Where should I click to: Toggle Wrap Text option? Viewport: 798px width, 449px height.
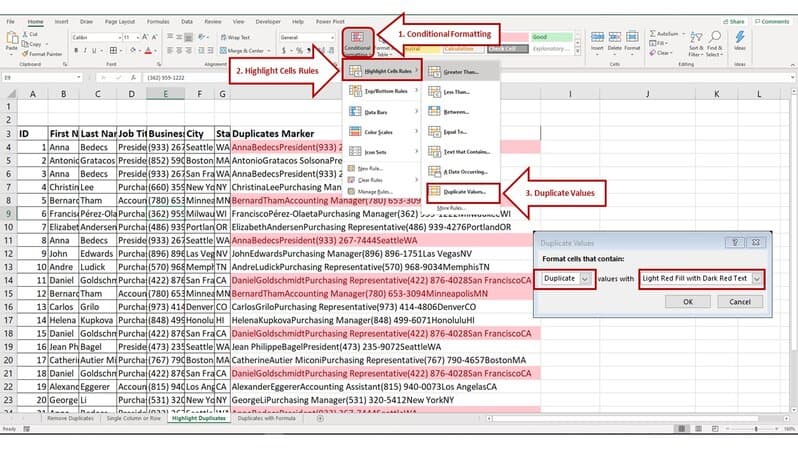[x=235, y=37]
